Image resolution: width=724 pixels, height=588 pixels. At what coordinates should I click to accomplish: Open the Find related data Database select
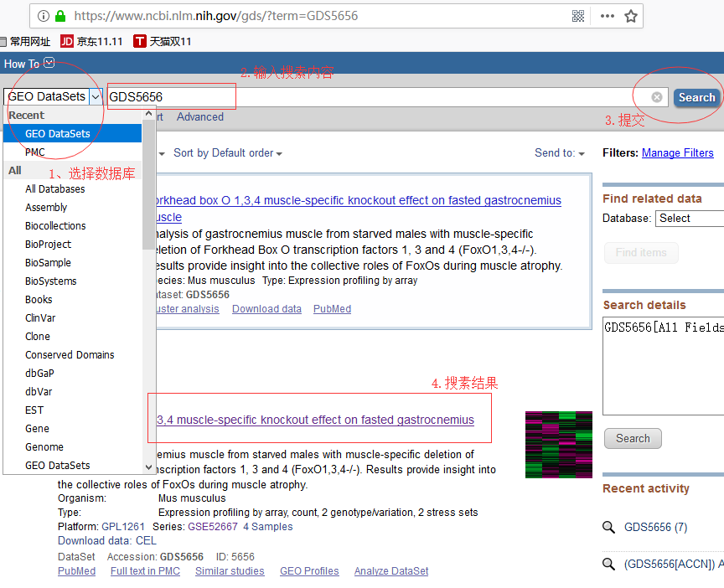[x=690, y=219]
